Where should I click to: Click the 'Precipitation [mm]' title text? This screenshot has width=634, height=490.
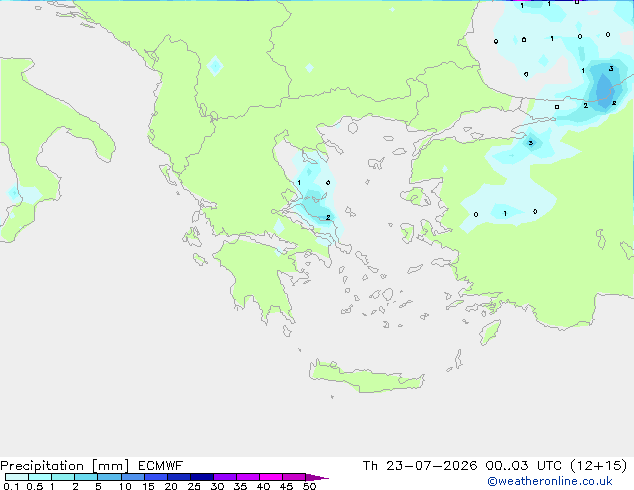[65, 466]
